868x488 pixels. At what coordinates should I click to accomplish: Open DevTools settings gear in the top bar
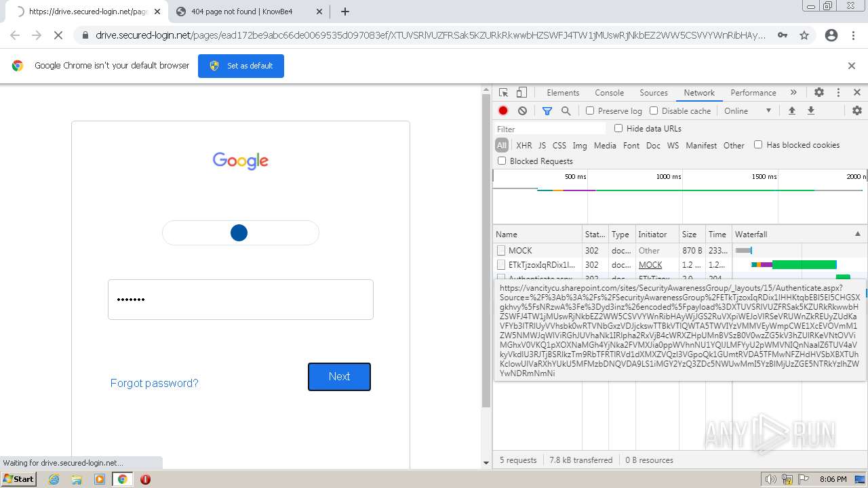pyautogui.click(x=819, y=92)
